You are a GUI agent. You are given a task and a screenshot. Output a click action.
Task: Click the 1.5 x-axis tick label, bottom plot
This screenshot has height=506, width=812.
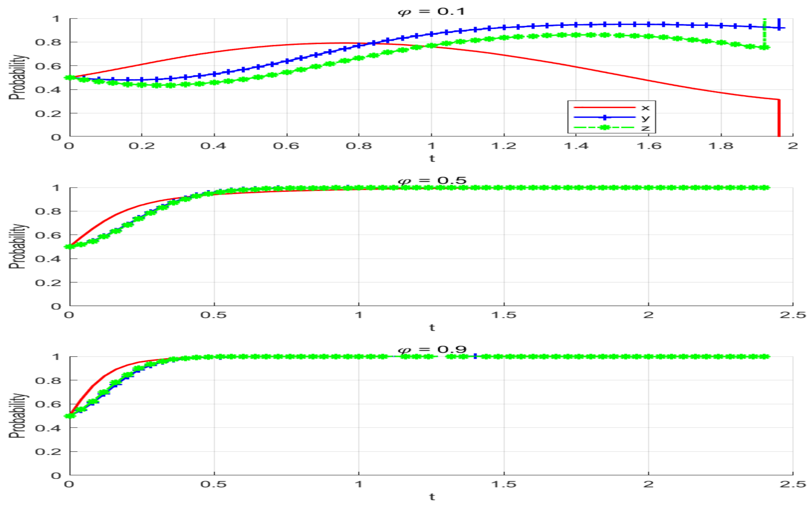click(x=503, y=484)
